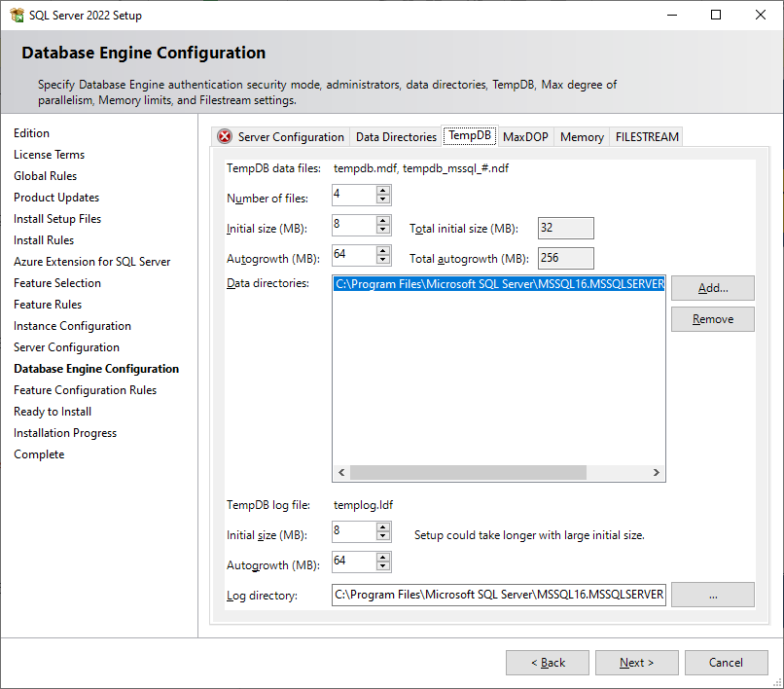This screenshot has width=784, height=689.
Task: Click the Add button for data directories
Action: coord(712,288)
